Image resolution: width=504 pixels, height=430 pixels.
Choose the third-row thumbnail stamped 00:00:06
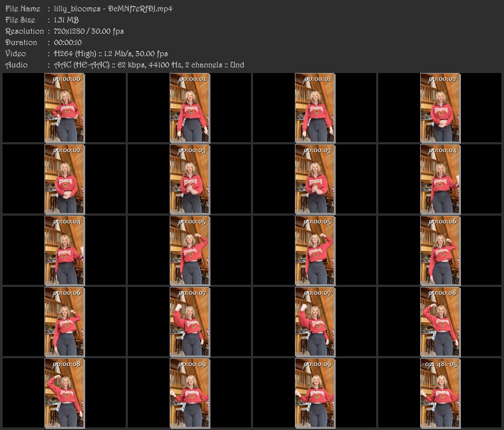pos(440,251)
